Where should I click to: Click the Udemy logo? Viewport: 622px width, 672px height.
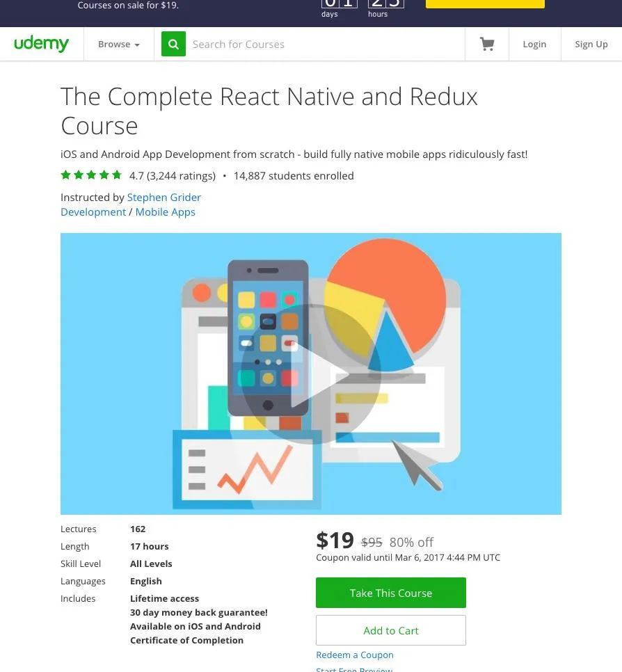pos(41,44)
